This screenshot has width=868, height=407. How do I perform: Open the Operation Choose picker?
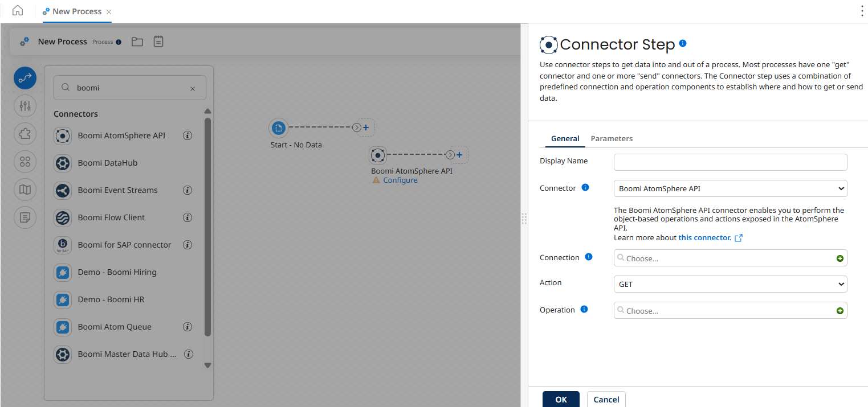[724, 310]
